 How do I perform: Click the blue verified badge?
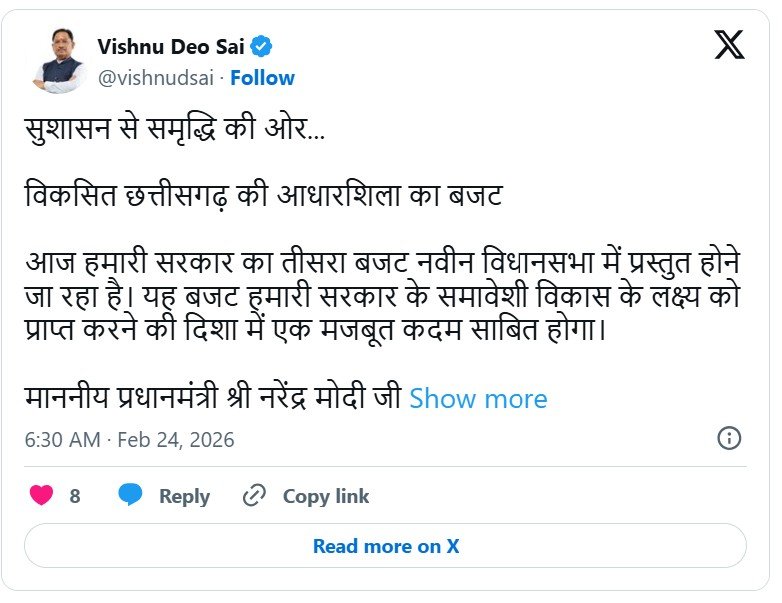[x=263, y=46]
